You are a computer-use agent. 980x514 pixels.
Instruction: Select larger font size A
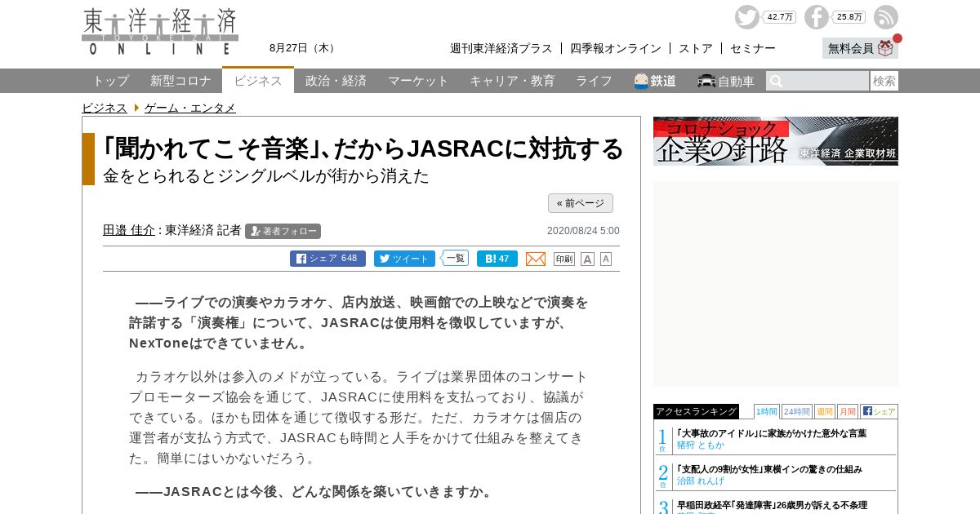pos(587,259)
